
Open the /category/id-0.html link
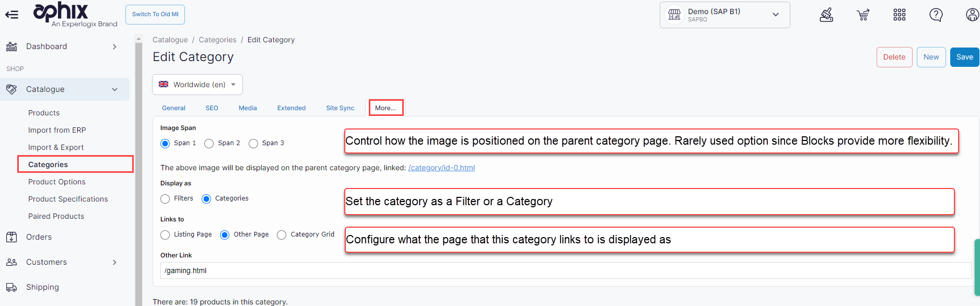441,168
